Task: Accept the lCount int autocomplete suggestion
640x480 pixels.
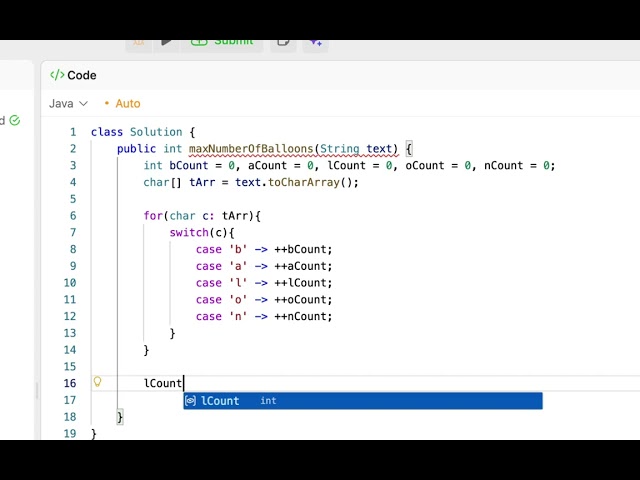Action: coord(363,401)
